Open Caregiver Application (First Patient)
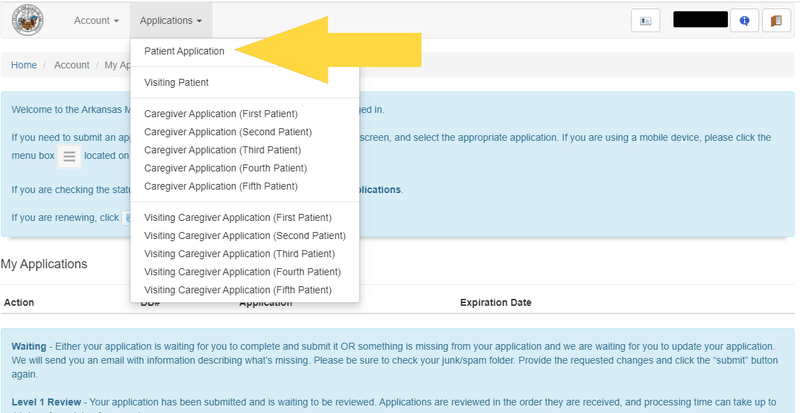Screen dimensions: 800x413 [220, 114]
